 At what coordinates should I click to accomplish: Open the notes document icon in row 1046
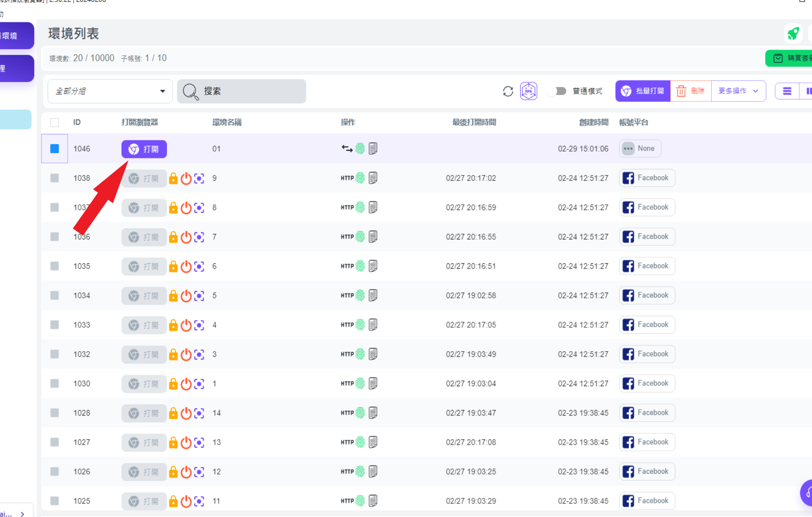373,148
